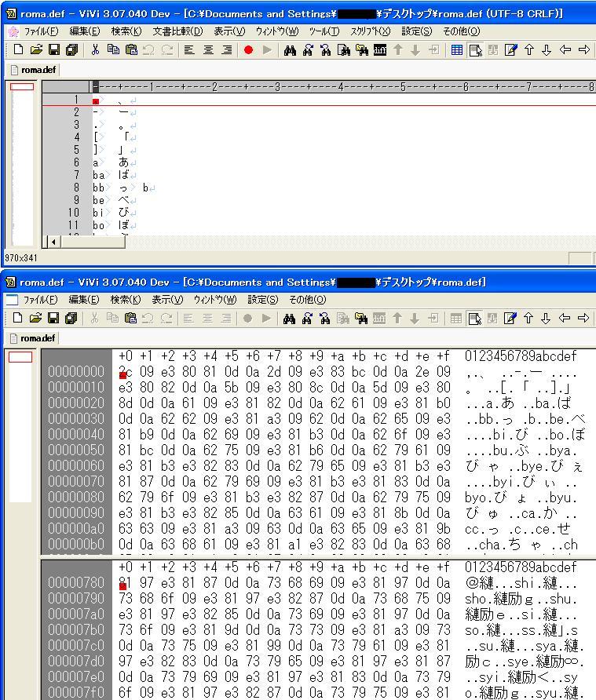Open その他(O) menu in hex view window
Viewport: 596px width, 700px height.
pyautogui.click(x=308, y=300)
